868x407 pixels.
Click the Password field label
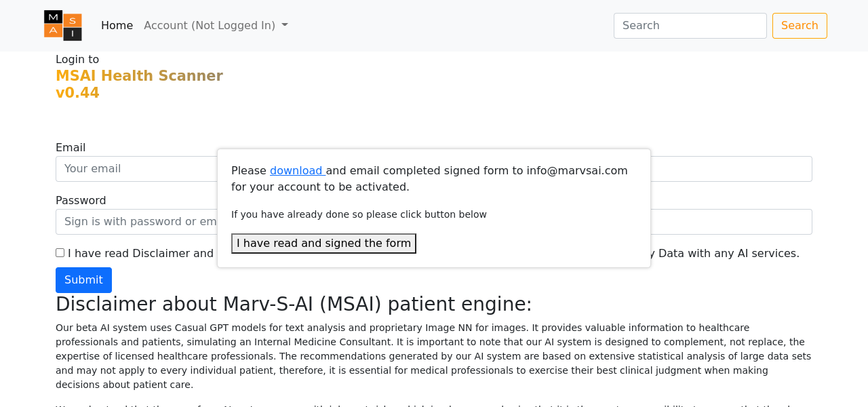point(81,201)
